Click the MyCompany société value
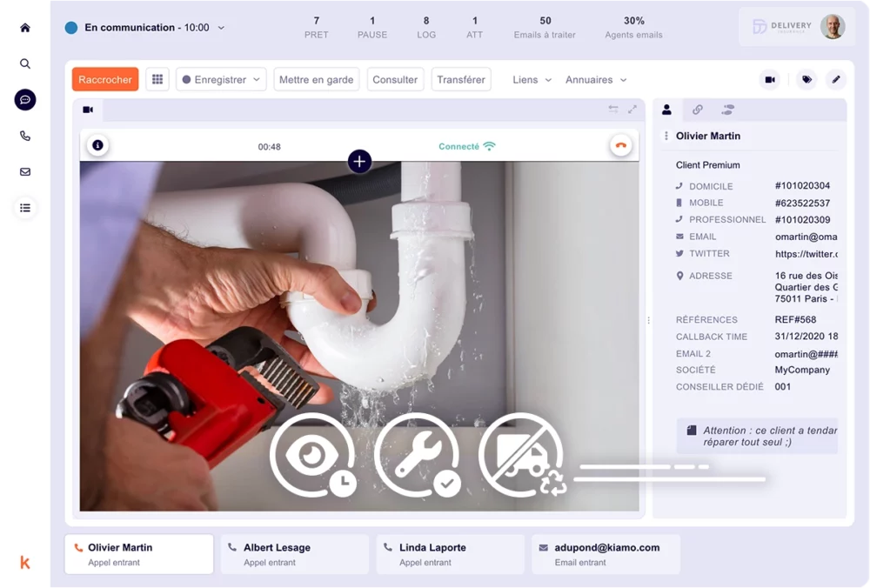 click(x=802, y=370)
